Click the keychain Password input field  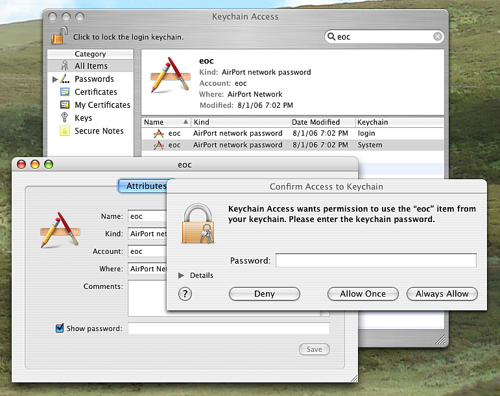tap(376, 260)
